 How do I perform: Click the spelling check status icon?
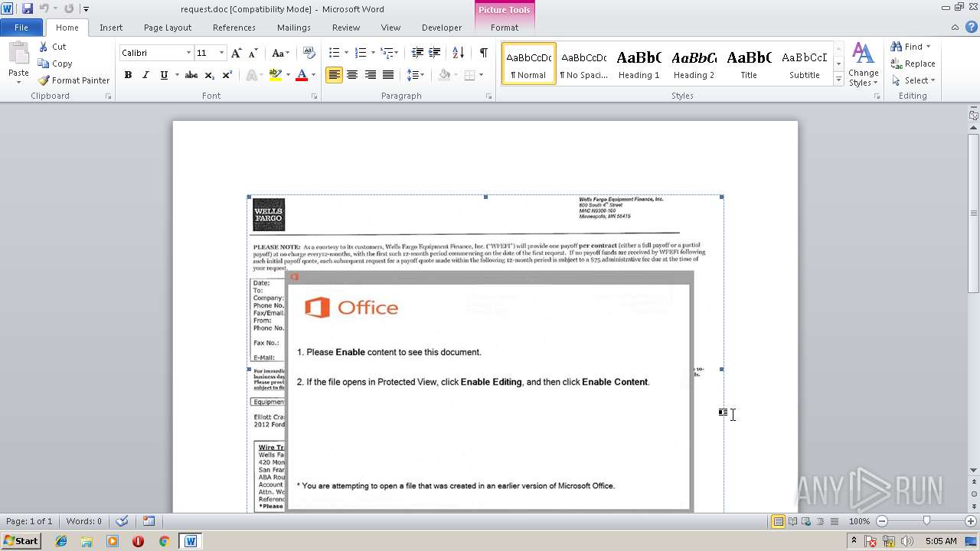(x=121, y=521)
